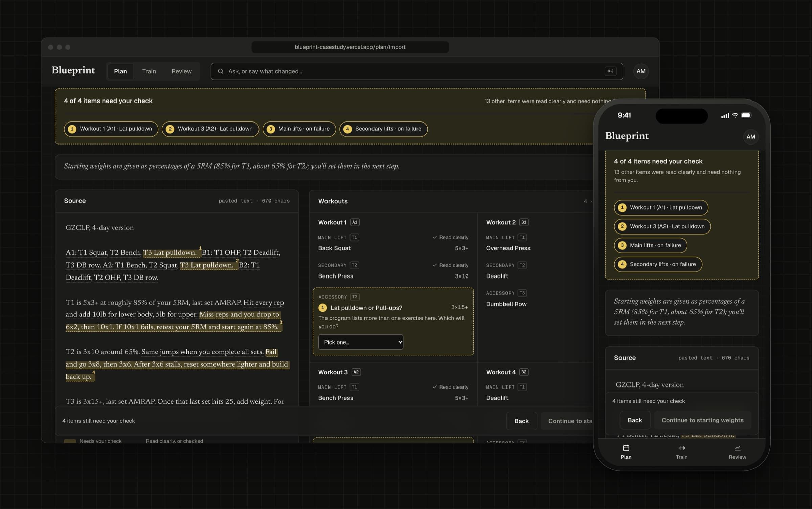The image size is (812, 509).
Task: Switch to the Plan tab in browser
Action: point(120,71)
